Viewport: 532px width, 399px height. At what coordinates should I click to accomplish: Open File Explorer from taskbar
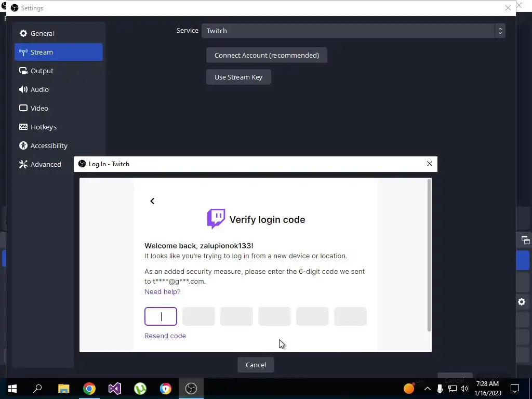pos(63,389)
